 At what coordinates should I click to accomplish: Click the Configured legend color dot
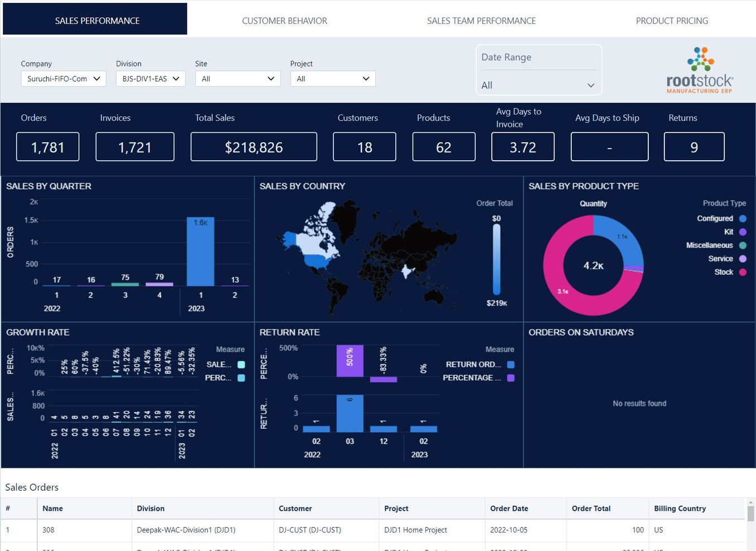[x=743, y=219]
